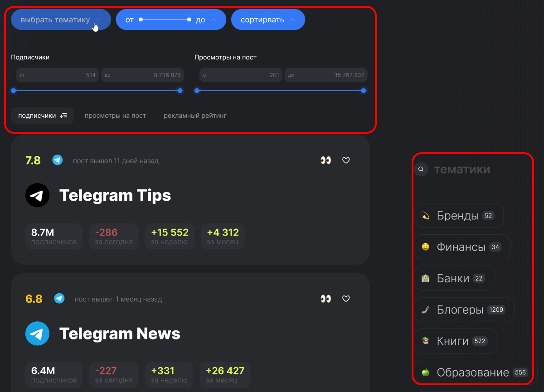Viewport: 544px width, 392px height.
Task: Click the '+331 за неделю' stat
Action: tap(169, 375)
